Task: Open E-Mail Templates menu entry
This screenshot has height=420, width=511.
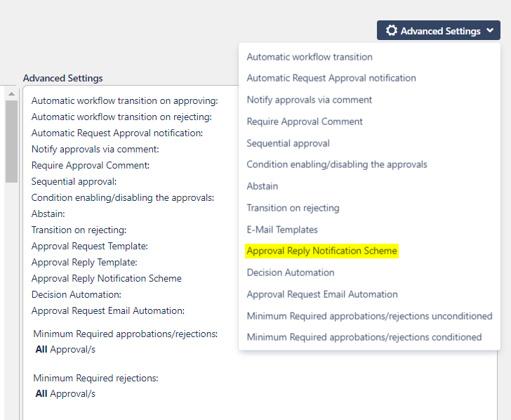Action: point(282,230)
